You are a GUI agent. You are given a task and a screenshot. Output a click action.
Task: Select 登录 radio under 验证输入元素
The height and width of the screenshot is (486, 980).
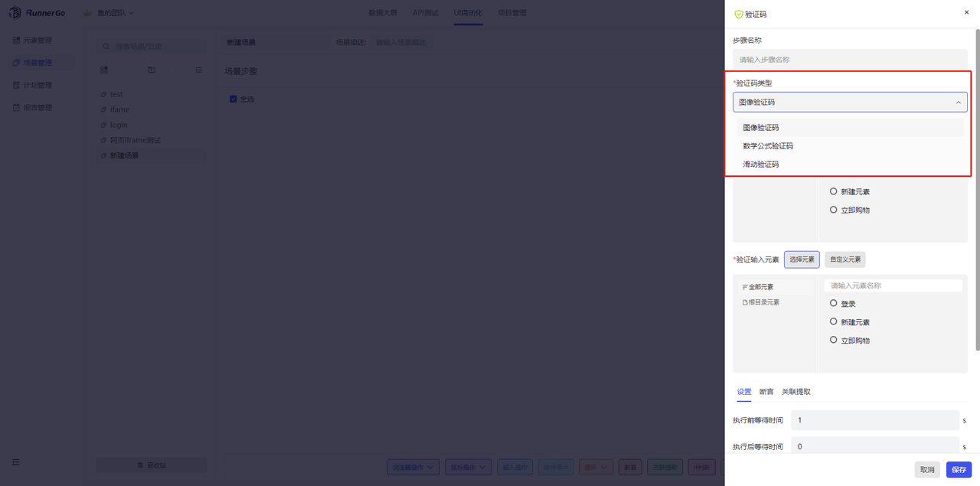pyautogui.click(x=834, y=303)
